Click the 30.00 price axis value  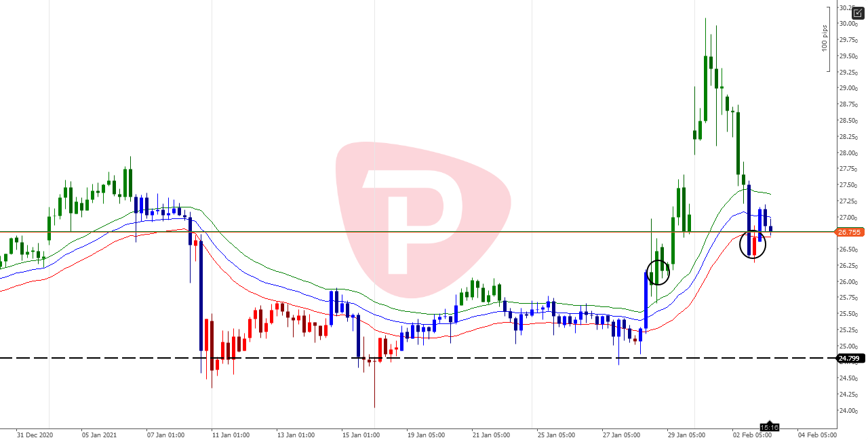pyautogui.click(x=848, y=24)
